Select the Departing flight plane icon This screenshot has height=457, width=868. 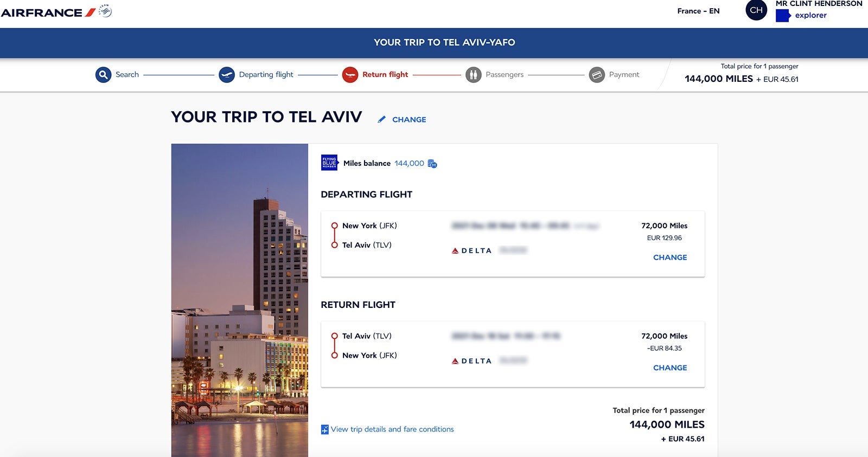(227, 75)
